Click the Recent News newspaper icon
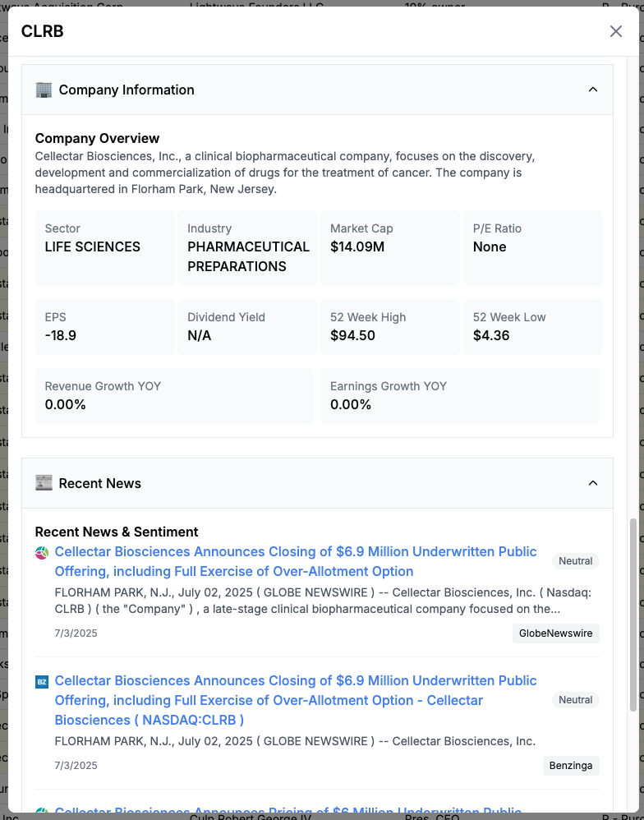This screenshot has height=820, width=644. pos(44,482)
